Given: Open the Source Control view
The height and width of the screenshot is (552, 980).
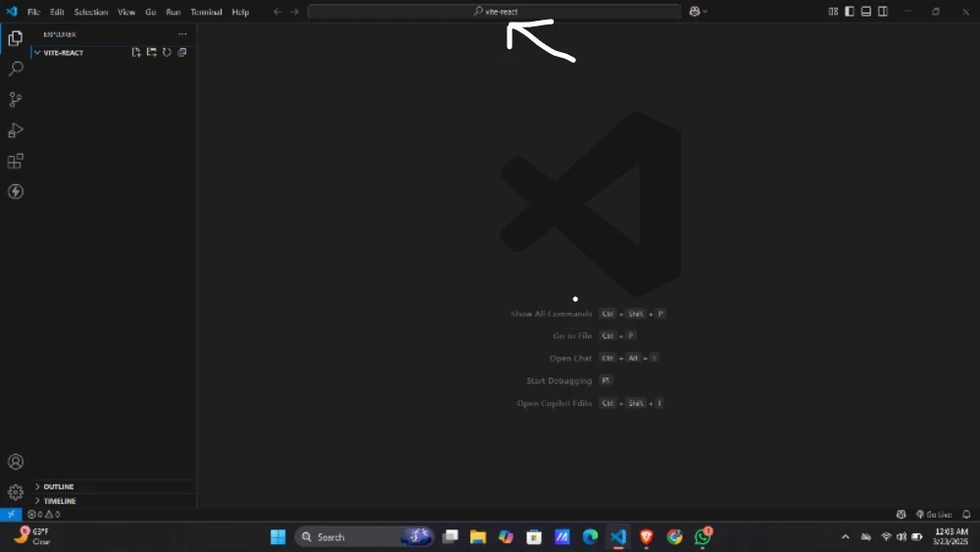Looking at the screenshot, I should 16,99.
